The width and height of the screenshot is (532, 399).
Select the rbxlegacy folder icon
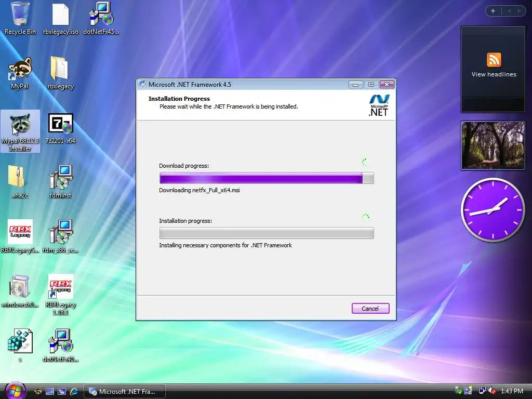point(60,73)
